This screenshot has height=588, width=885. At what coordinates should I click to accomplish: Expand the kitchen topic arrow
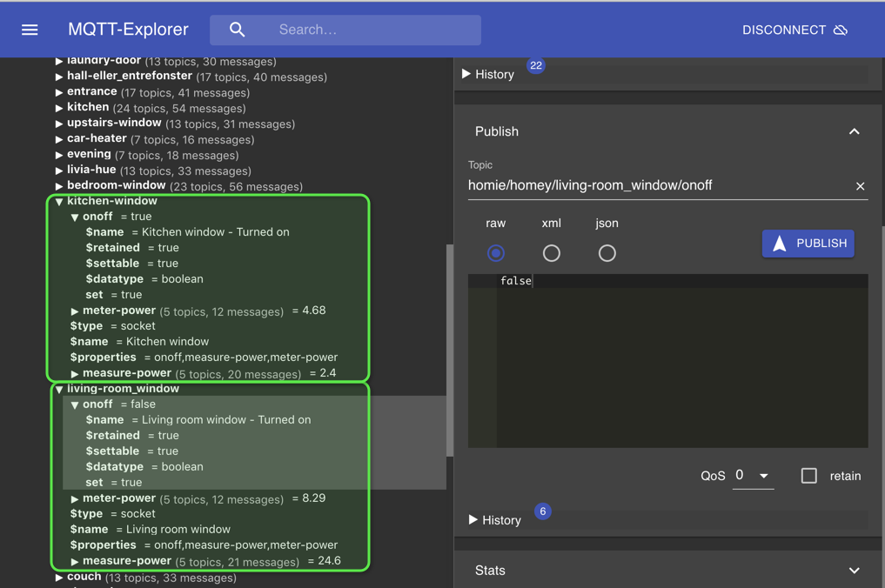click(x=59, y=108)
